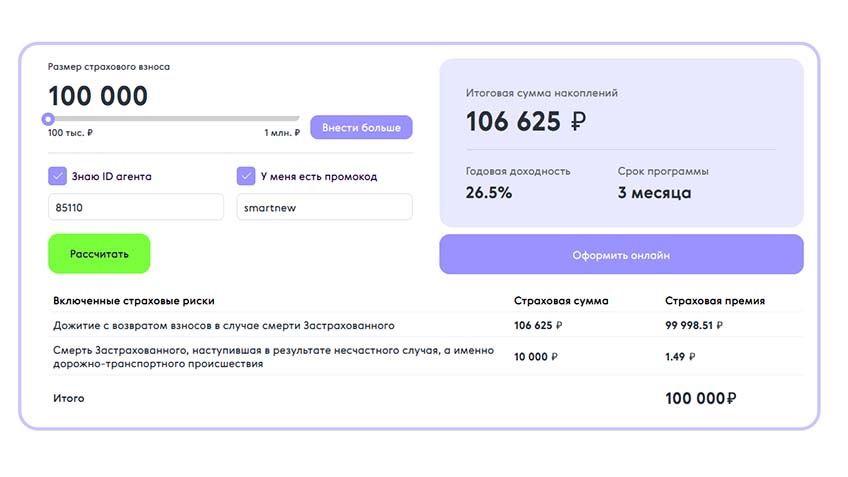Click the 100 000 premium amount value
Image resolution: width=848 pixels, height=477 pixels.
(x=98, y=96)
